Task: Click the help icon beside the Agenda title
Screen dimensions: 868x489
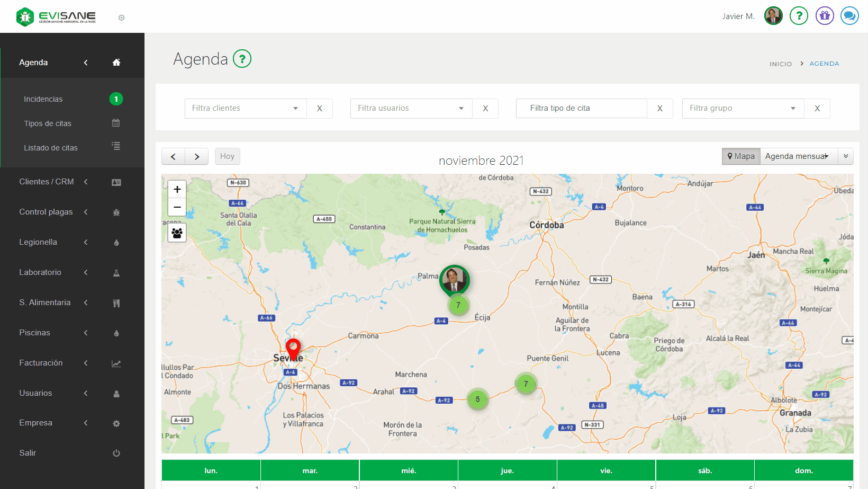Action: (242, 59)
